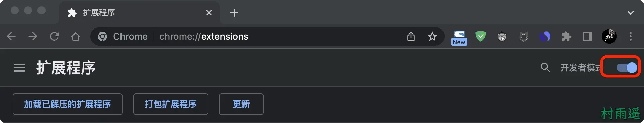This screenshot has height=123, width=644.
Task: Toggle the browser side panel
Action: pos(588,36)
